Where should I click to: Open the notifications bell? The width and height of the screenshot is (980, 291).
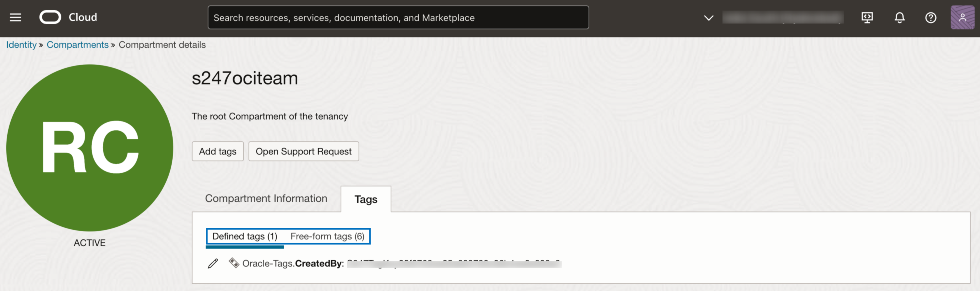coord(899,18)
